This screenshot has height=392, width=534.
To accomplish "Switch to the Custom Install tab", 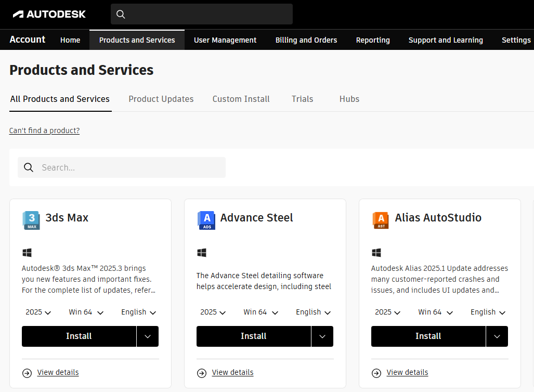I will (241, 99).
